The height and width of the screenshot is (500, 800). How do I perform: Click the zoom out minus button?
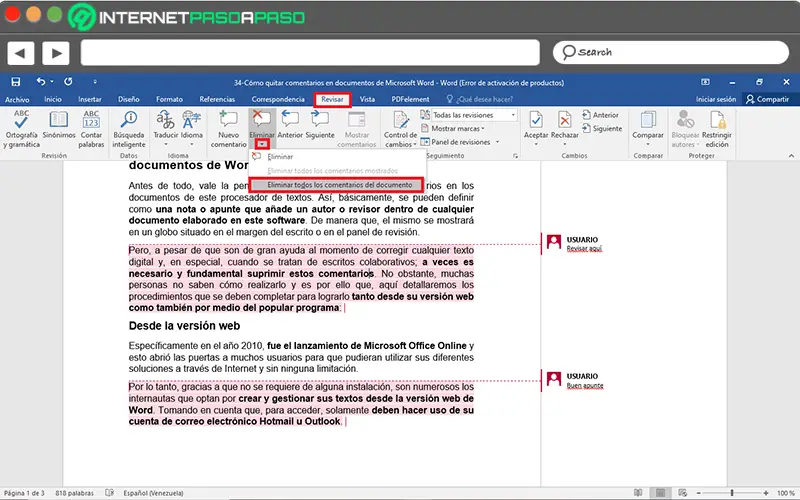(698, 493)
